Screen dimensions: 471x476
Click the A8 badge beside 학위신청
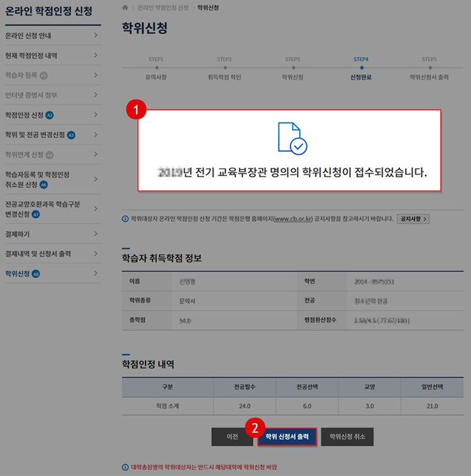[36, 274]
